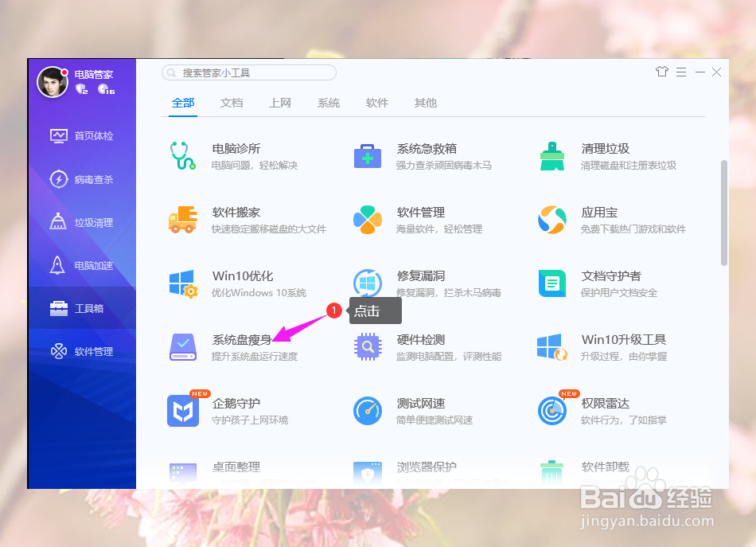Click the 搜索管家小工具 search field
The width and height of the screenshot is (756, 547).
(249, 72)
